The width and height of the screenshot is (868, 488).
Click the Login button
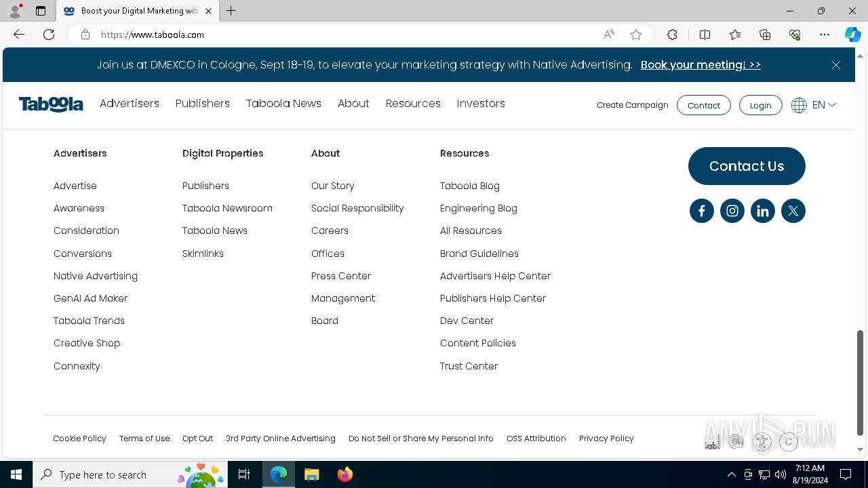[x=760, y=105]
